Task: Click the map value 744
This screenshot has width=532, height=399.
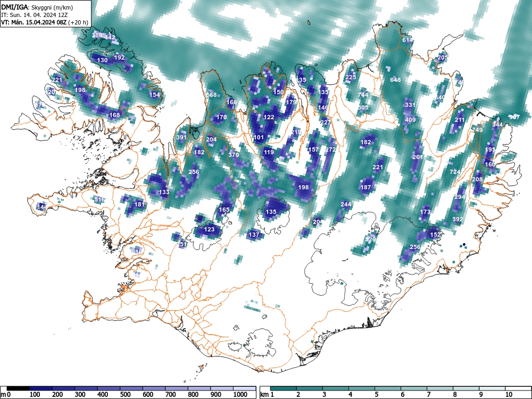Action: coord(363,95)
